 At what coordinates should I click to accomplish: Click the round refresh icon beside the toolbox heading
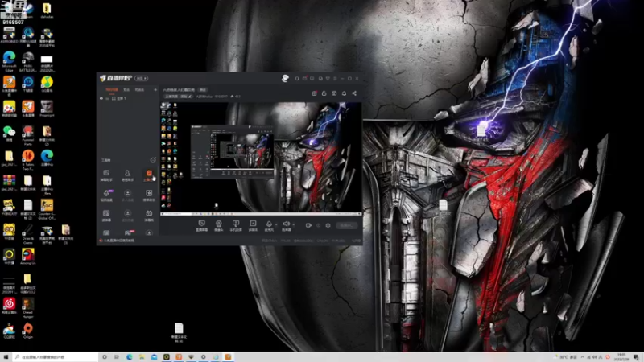click(153, 160)
